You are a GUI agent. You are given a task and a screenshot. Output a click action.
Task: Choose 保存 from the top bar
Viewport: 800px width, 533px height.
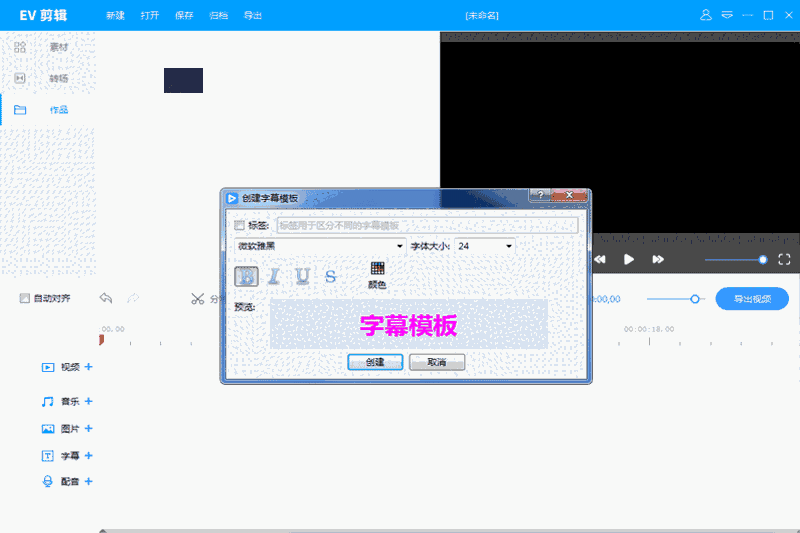point(184,15)
